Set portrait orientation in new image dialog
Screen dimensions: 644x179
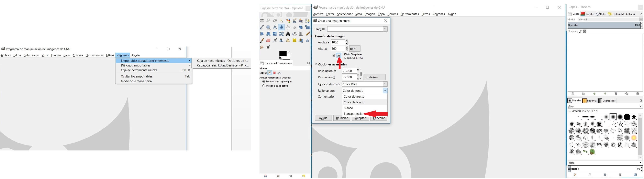[333, 56]
